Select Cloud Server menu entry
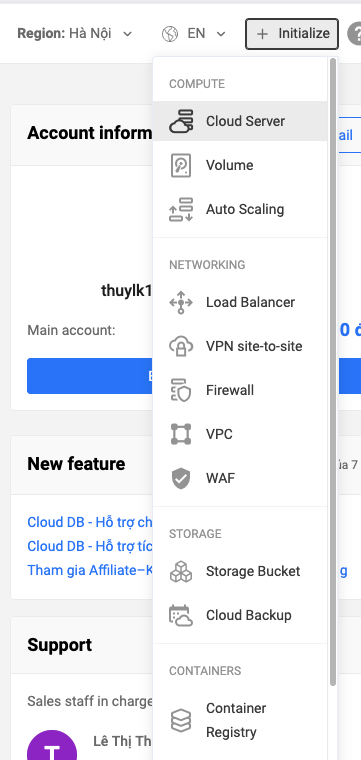Viewport: 361px width, 760px height. tap(240, 121)
